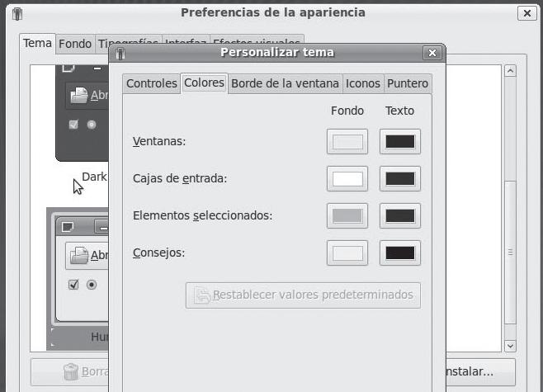Click the Borrar button with trash icon
The height and width of the screenshot is (392, 543).
(70, 372)
